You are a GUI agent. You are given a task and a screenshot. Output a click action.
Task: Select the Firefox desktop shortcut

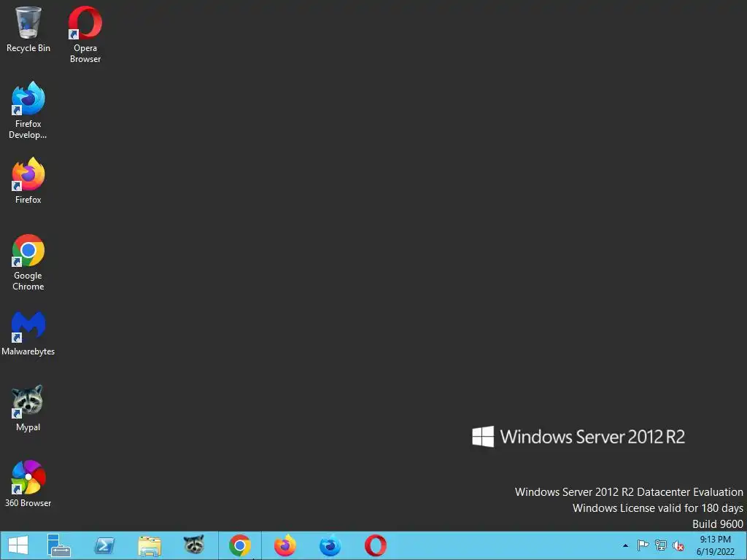(x=28, y=181)
